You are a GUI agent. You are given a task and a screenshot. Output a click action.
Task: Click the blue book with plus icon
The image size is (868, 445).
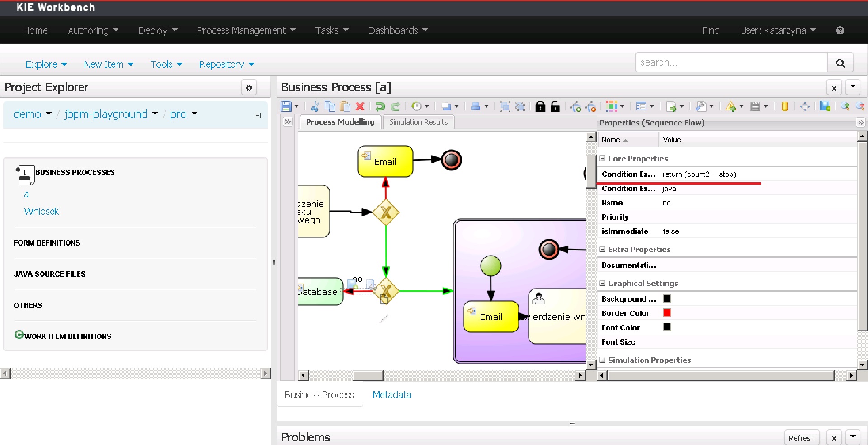click(x=825, y=106)
